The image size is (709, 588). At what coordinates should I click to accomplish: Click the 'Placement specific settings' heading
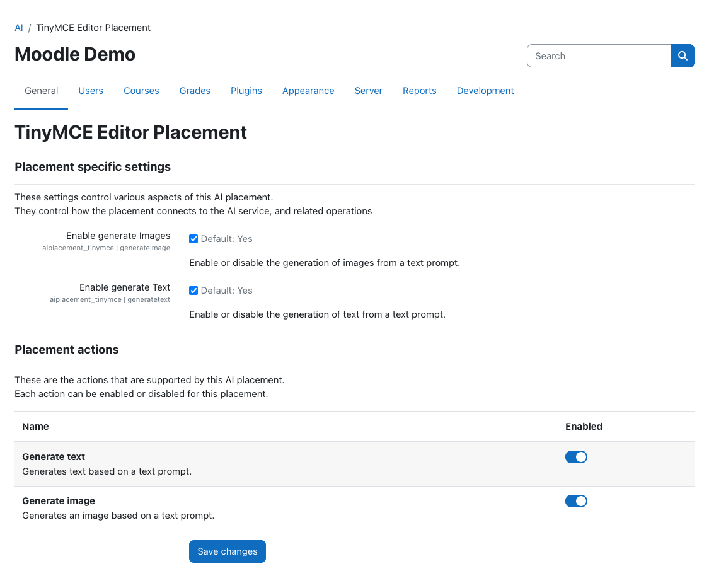[x=93, y=167]
